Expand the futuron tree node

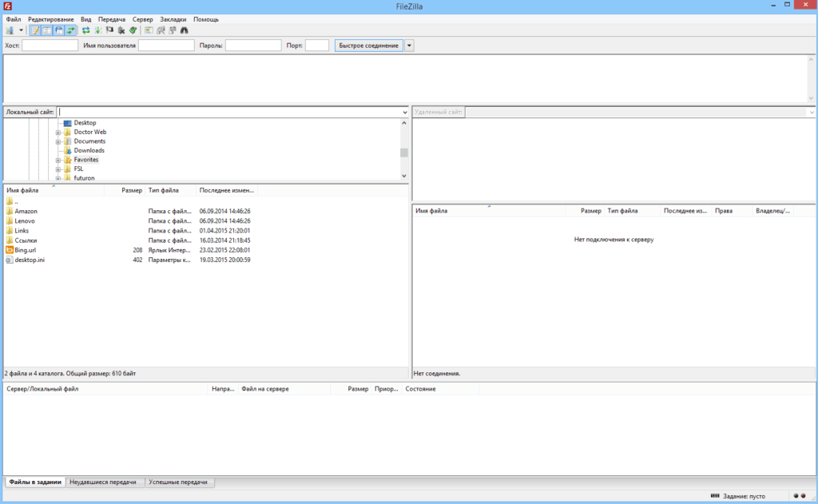[58, 178]
